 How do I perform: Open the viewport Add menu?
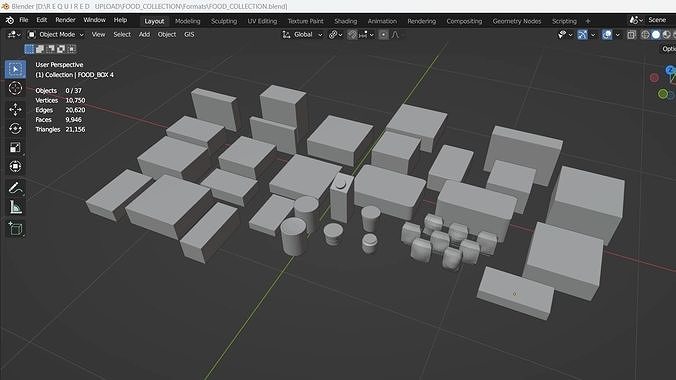(x=144, y=35)
